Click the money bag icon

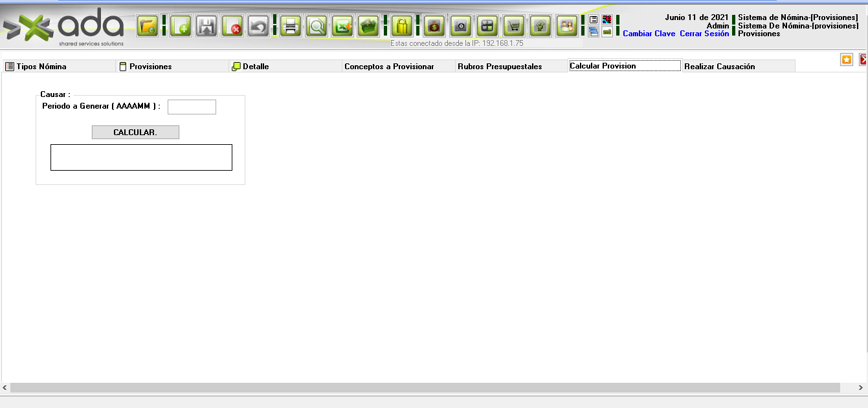[434, 27]
